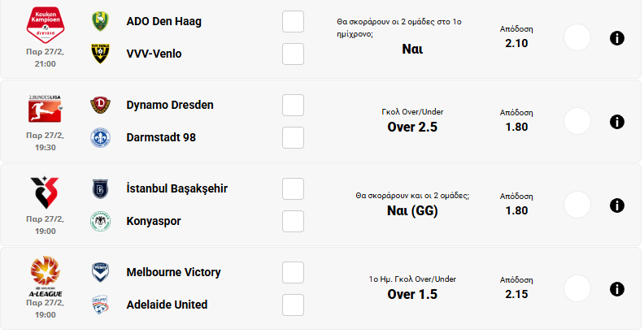Screen dimensions: 644x333
Task: Click the Ναι (GG) bet prediction
Action: 412,211
